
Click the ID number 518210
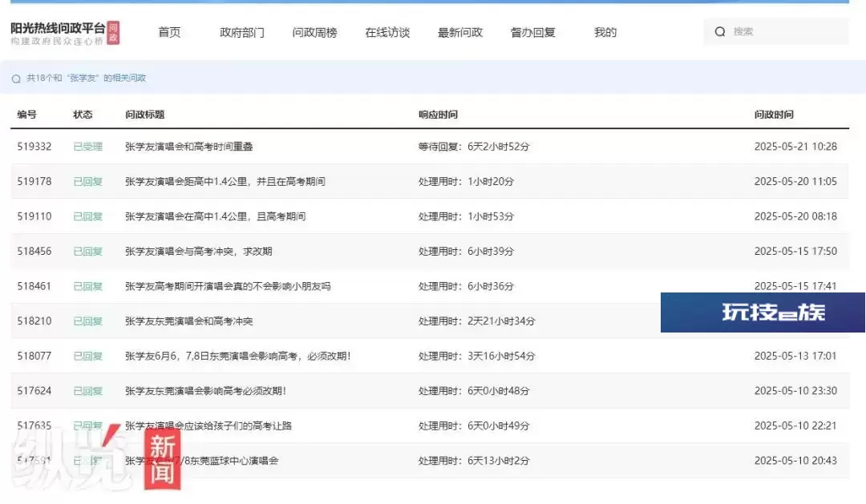[x=34, y=321]
